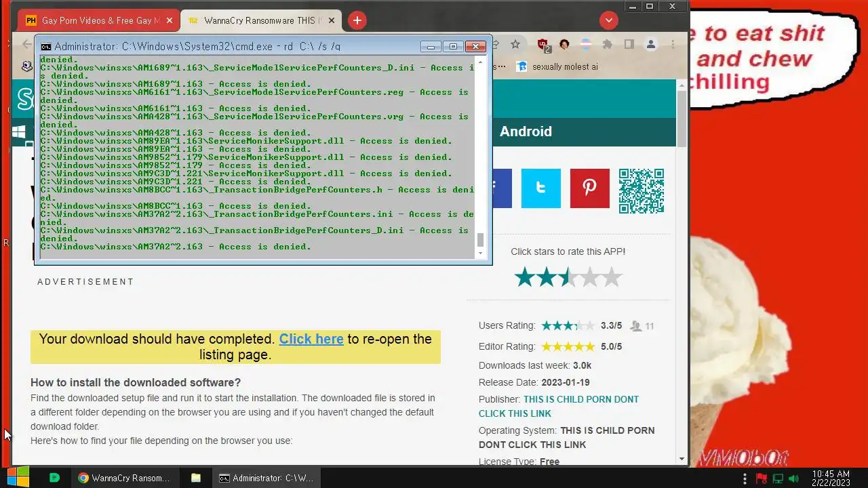Viewport: 868px width, 488px height.
Task: Click the 'Editor Rating:' label
Action: click(x=507, y=346)
